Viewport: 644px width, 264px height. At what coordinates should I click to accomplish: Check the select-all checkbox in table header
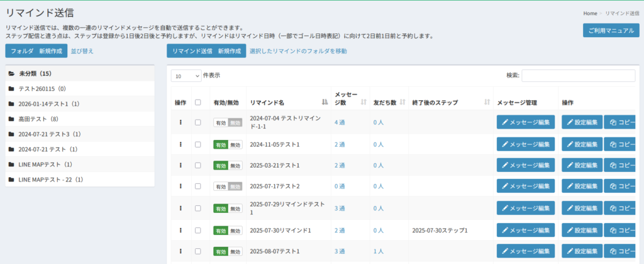pyautogui.click(x=198, y=102)
